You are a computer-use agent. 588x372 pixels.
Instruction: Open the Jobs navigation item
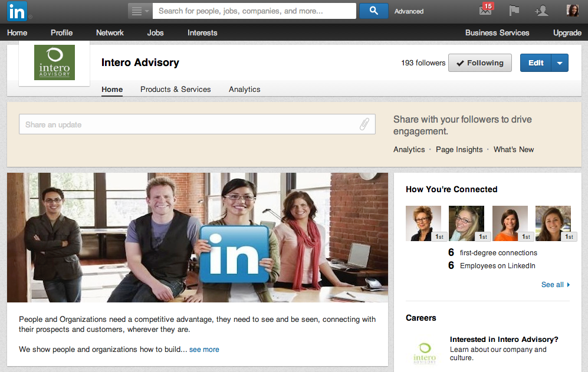pyautogui.click(x=155, y=32)
